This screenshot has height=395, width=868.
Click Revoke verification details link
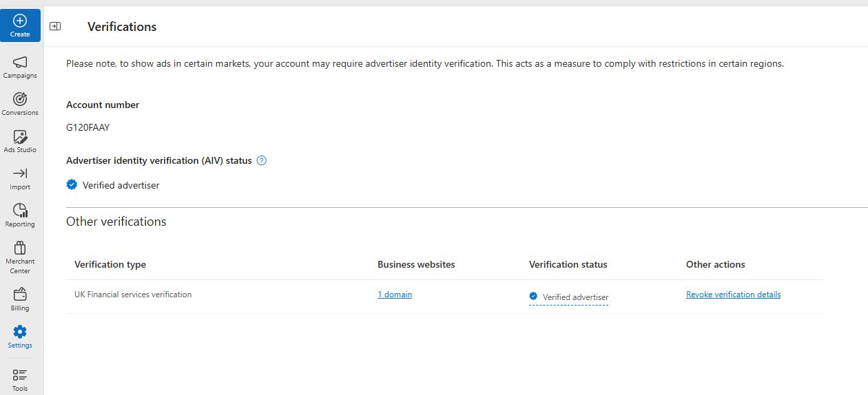pos(733,295)
